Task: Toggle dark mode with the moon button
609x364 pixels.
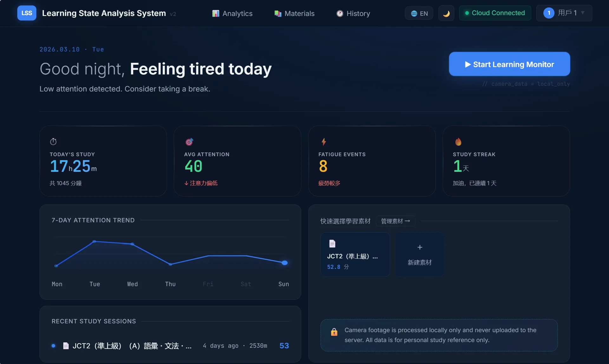Action: tap(446, 13)
